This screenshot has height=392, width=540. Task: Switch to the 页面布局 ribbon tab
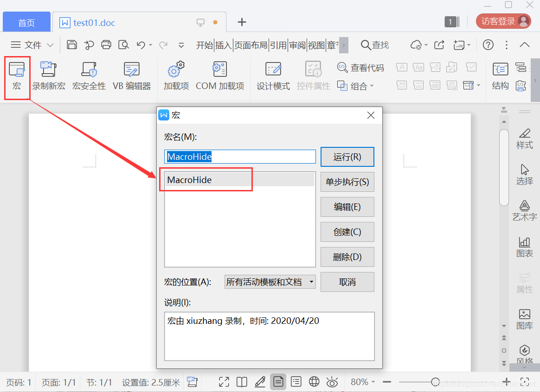pyautogui.click(x=251, y=45)
